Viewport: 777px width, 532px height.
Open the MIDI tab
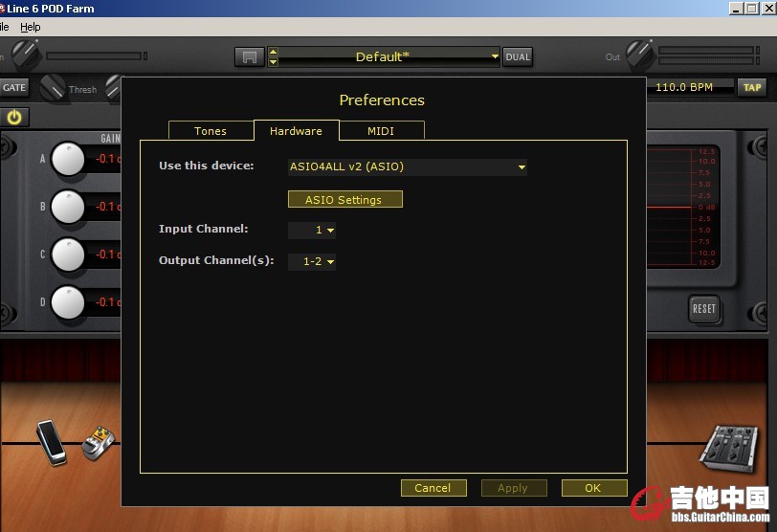click(x=382, y=131)
